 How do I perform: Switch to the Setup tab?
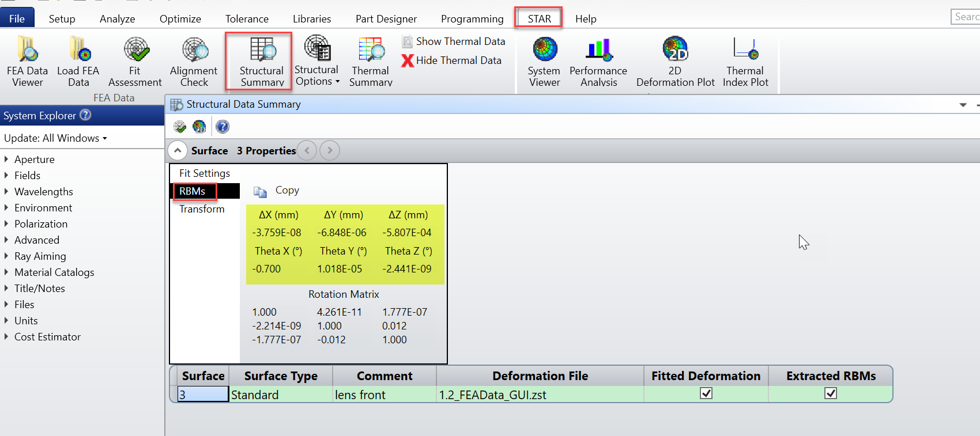(x=62, y=19)
